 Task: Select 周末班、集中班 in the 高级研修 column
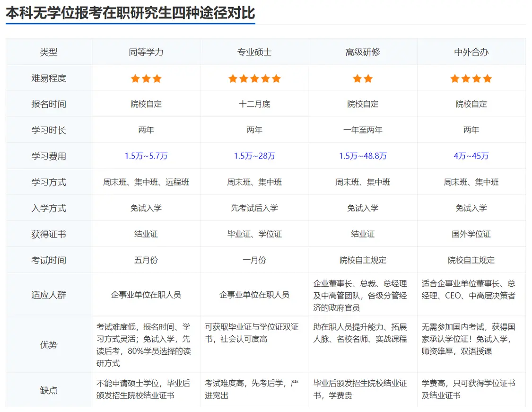[x=363, y=182]
